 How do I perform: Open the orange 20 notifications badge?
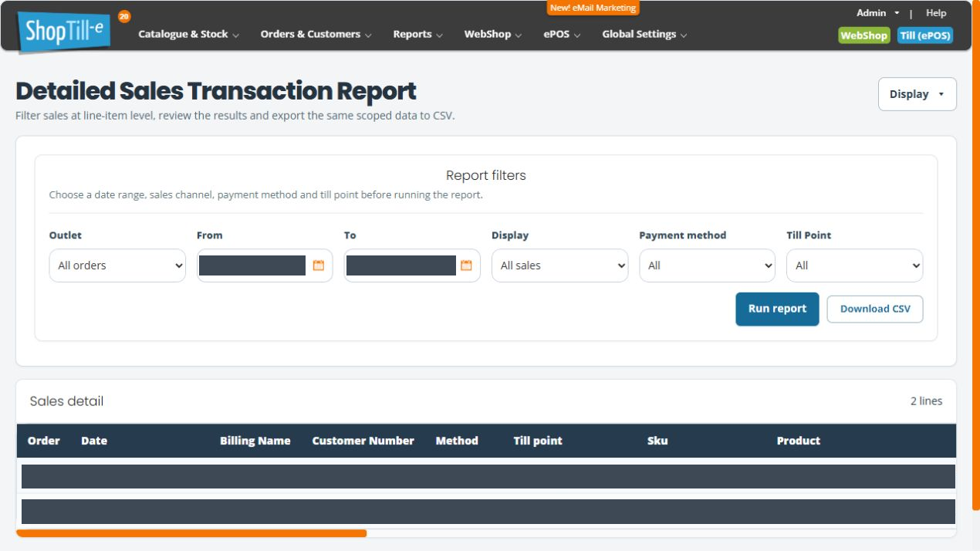[x=124, y=16]
